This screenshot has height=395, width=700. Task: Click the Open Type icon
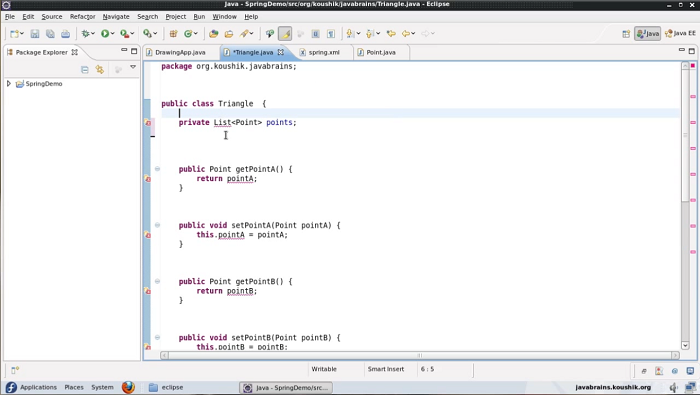coord(213,33)
